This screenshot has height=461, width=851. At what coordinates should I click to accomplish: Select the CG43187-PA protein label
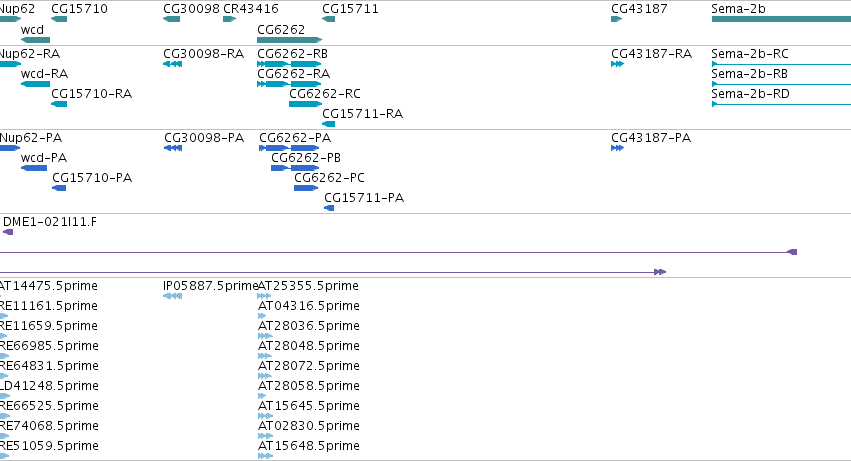651,138
